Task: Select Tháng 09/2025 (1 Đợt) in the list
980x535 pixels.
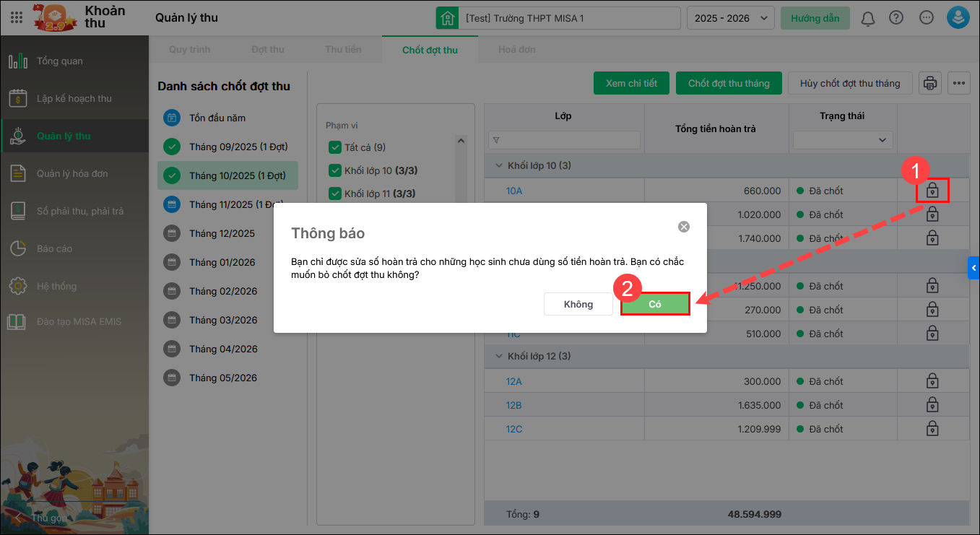Action: 227,147
